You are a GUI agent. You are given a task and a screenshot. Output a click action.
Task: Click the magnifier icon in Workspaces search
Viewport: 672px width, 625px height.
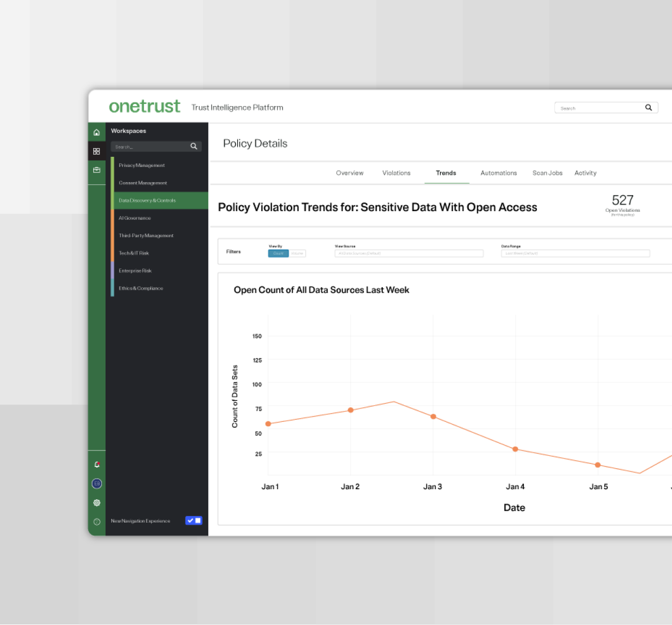point(193,146)
